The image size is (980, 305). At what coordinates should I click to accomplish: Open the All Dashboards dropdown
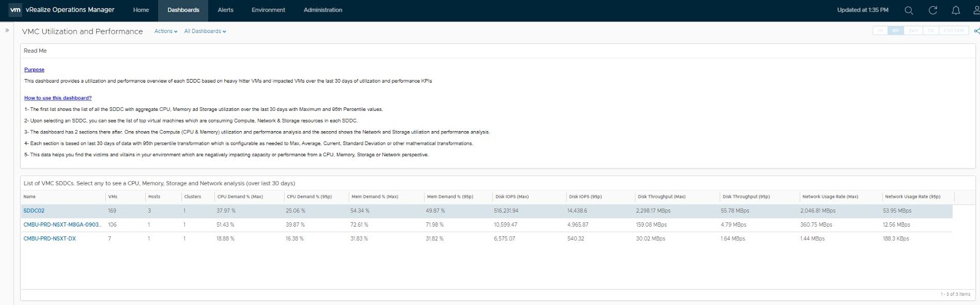[205, 31]
